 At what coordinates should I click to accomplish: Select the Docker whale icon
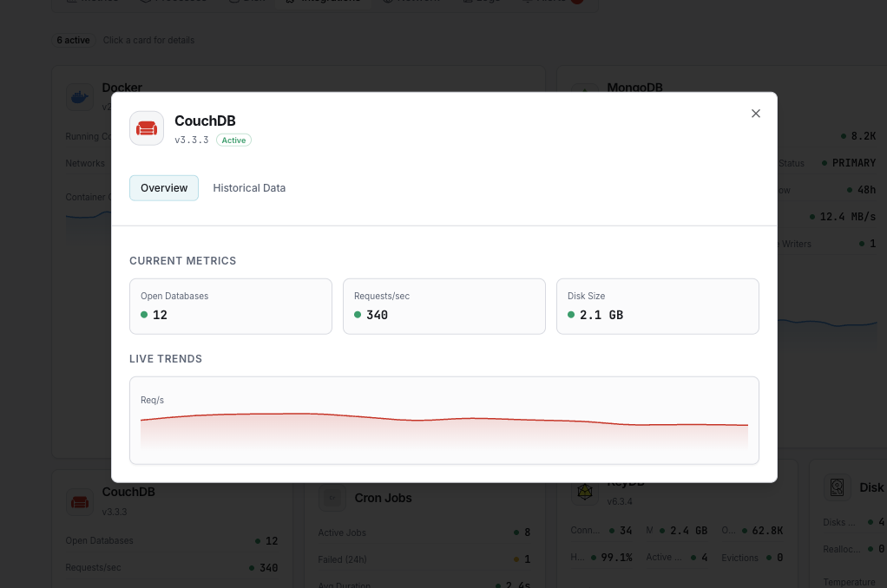(80, 96)
